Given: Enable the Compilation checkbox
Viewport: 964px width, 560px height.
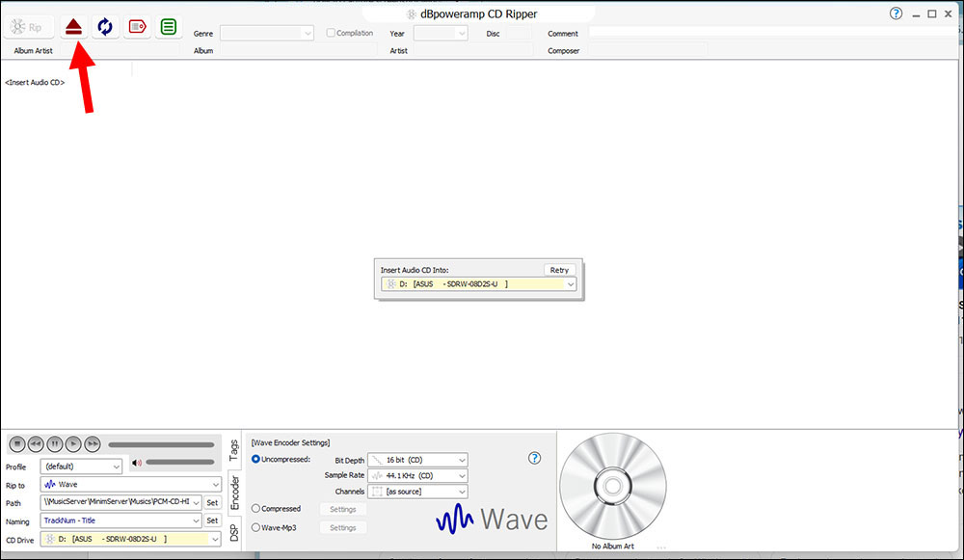Looking at the screenshot, I should [x=330, y=33].
